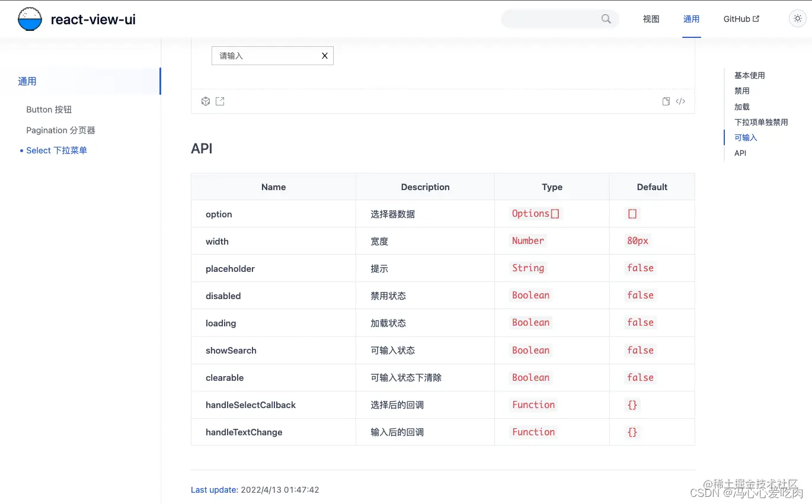Open Button 按钮 sidebar page
The height and width of the screenshot is (504, 812).
(49, 110)
